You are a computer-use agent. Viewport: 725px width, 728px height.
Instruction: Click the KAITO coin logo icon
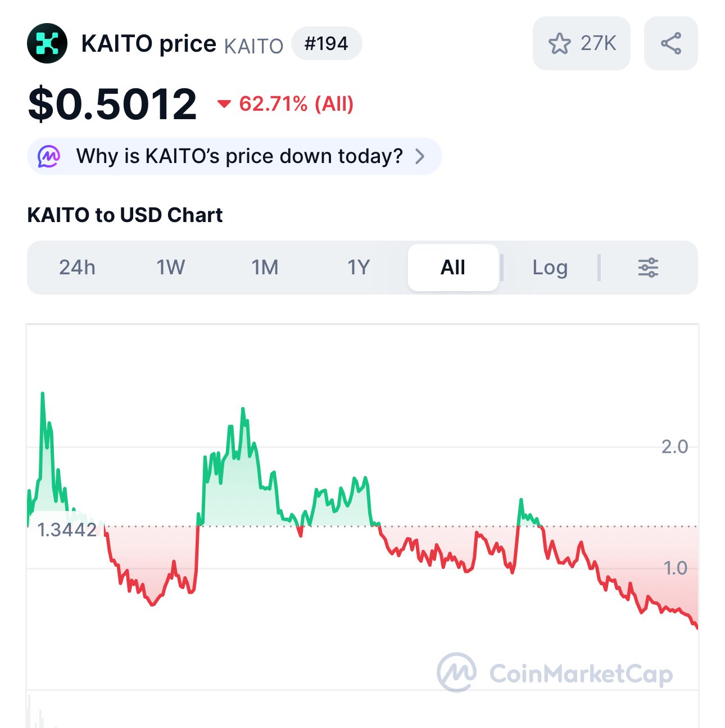pyautogui.click(x=47, y=43)
